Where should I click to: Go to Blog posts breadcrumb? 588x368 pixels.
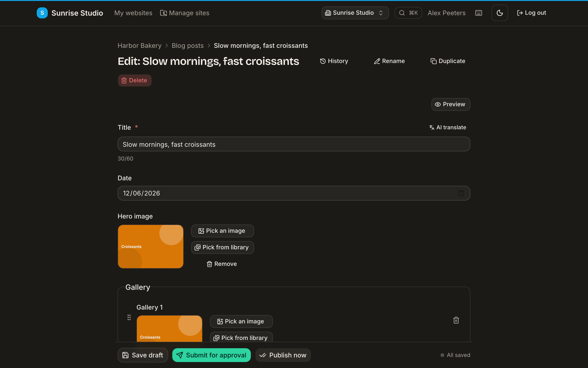(188, 46)
